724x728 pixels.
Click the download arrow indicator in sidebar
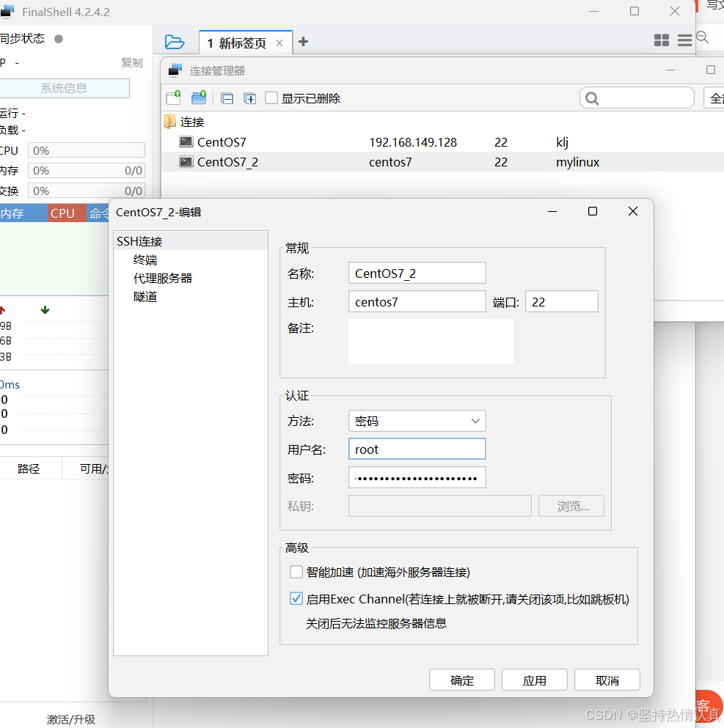point(45,309)
